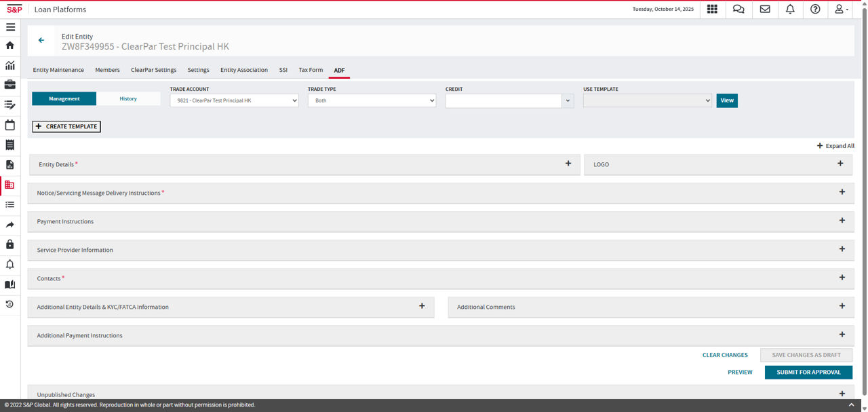Screen dimensions: 868x412
Task: Click the Clear Changes link
Action: point(725,355)
